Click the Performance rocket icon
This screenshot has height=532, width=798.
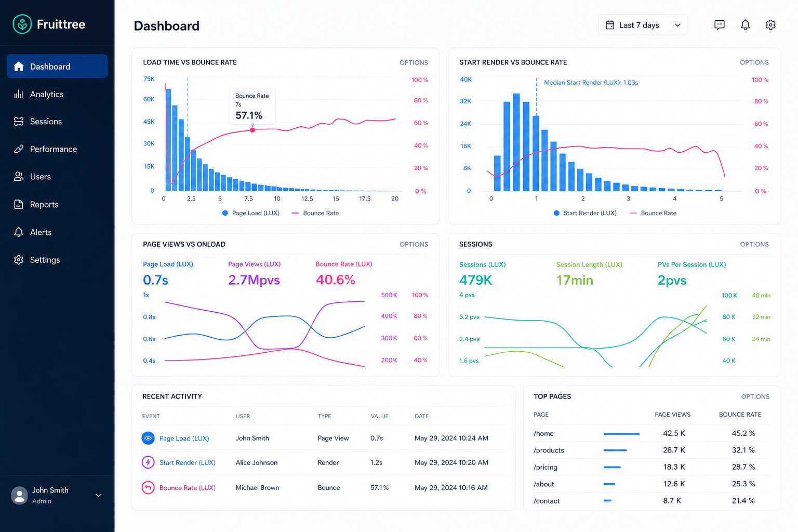(x=19, y=149)
